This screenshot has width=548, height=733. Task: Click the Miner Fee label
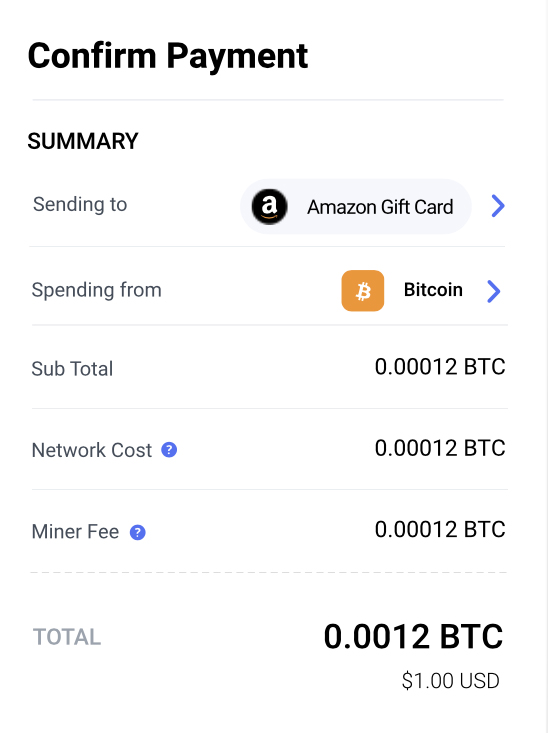[75, 532]
